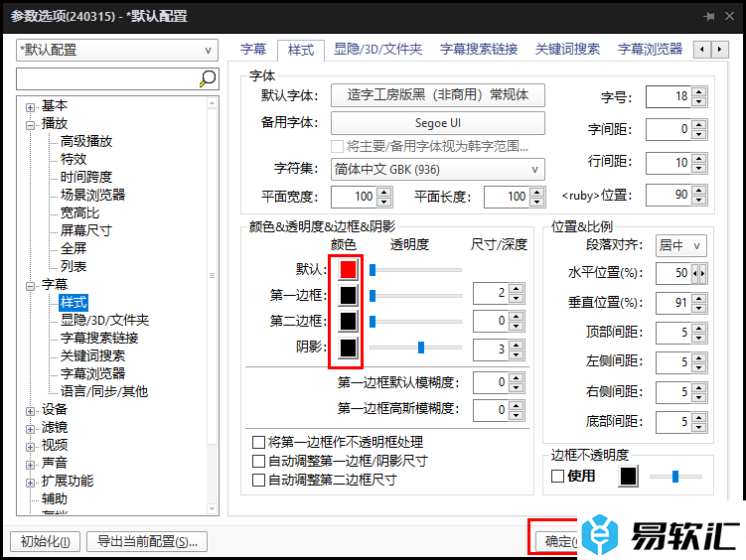Click the red 默认 color swatch
The image size is (746, 560).
(348, 269)
